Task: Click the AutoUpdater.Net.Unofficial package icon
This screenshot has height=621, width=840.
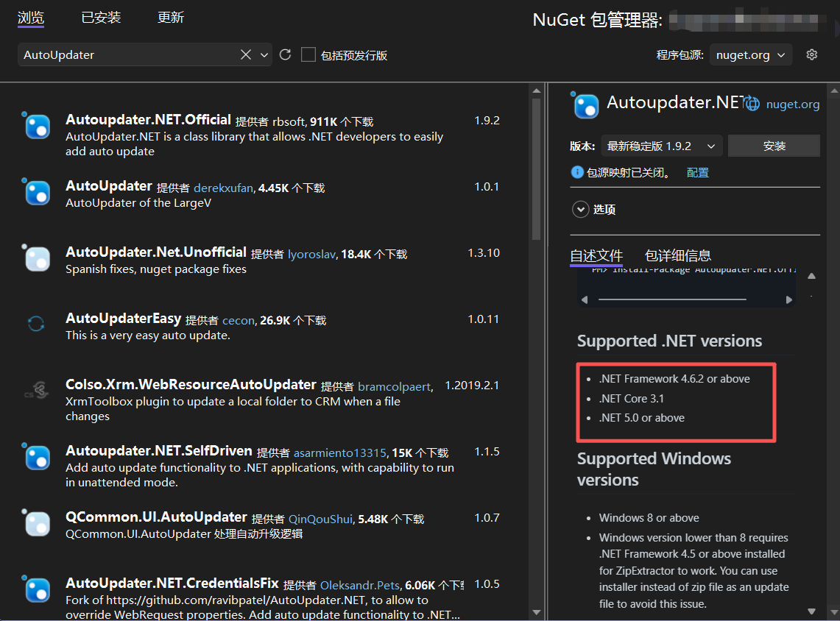Action: (x=37, y=258)
